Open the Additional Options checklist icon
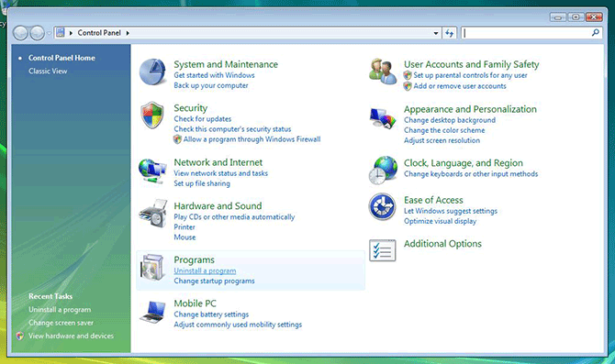Screen dimensions: 615x364 pyautogui.click(x=383, y=250)
